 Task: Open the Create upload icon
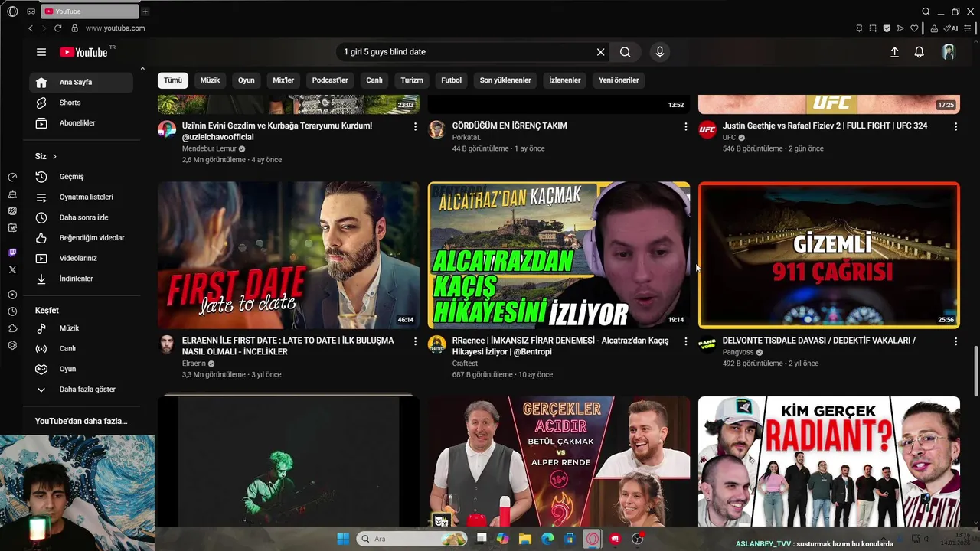(x=894, y=52)
